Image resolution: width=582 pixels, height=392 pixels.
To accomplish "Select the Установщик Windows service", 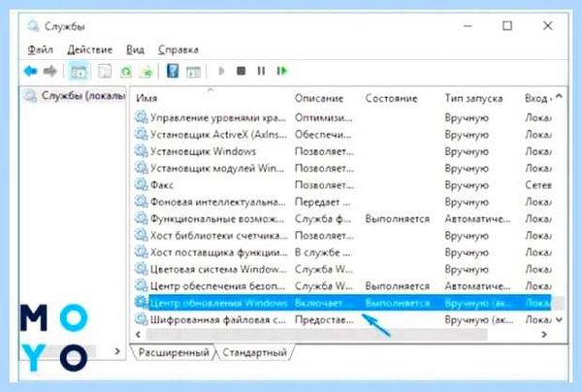I will click(x=203, y=151).
